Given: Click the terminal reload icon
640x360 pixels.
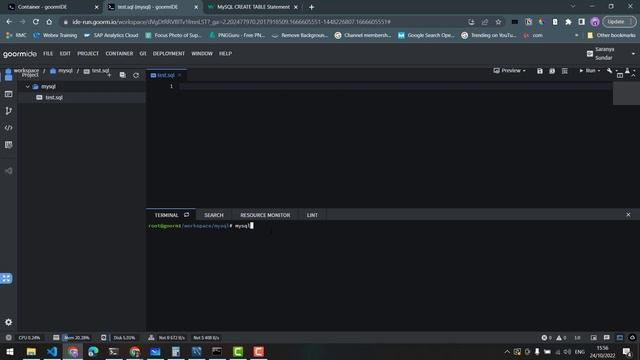Looking at the screenshot, I should [x=187, y=215].
